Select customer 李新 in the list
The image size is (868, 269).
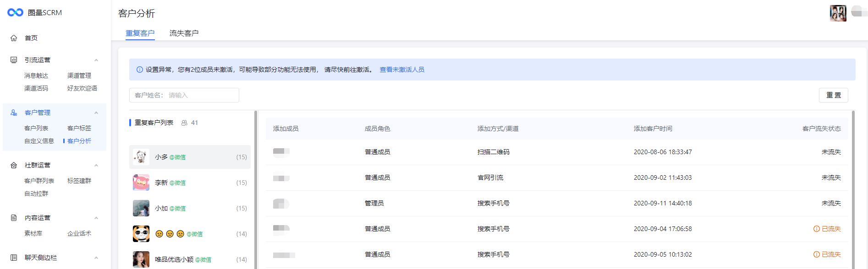(x=190, y=183)
